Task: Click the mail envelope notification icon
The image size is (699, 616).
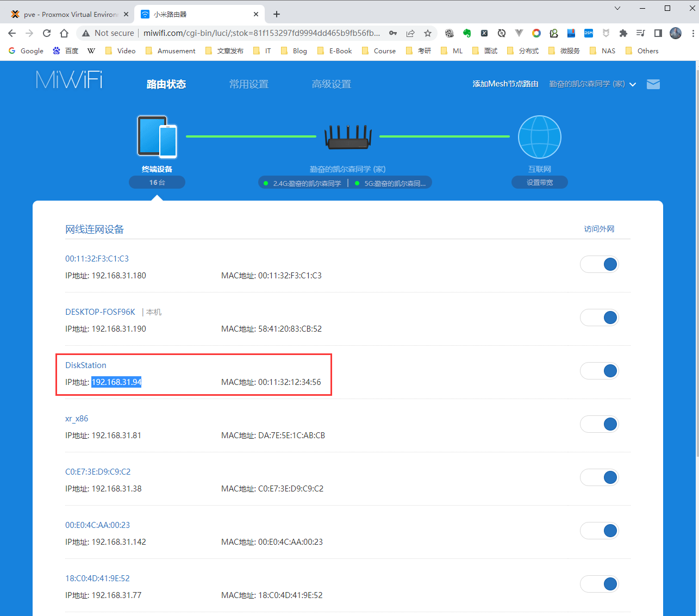Action: pos(653,84)
